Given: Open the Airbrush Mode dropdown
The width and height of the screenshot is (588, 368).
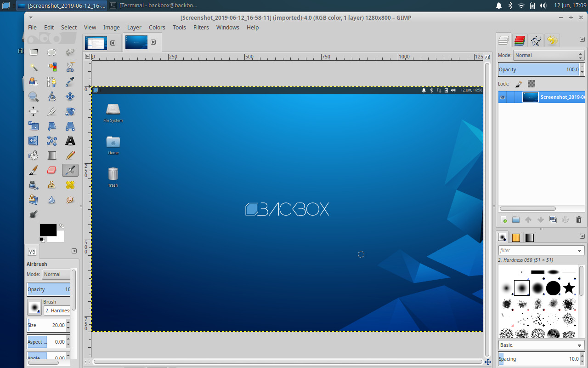Looking at the screenshot, I should point(56,274).
